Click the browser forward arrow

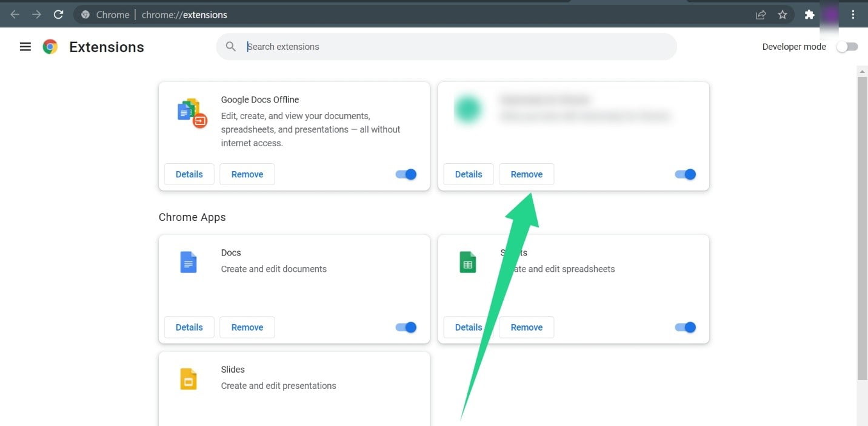36,15
